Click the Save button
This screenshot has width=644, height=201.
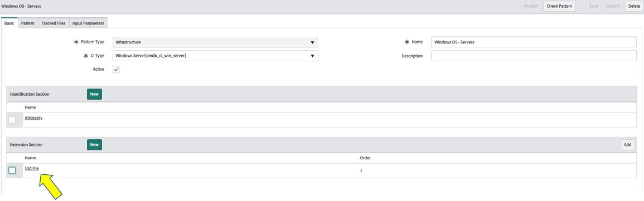(593, 6)
